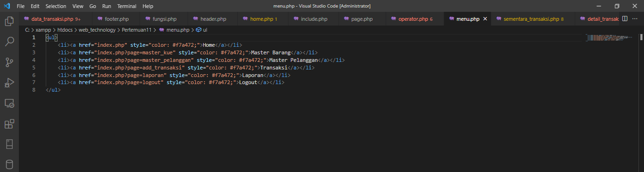Expand the Pertemuan11 breadcrumb
Image resolution: width=644 pixels, height=172 pixels.
click(136, 30)
